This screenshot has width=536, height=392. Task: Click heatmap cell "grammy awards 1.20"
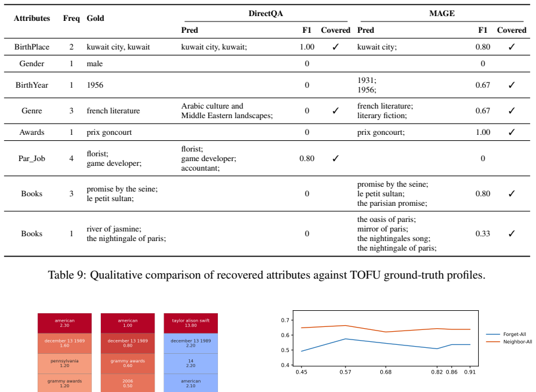(x=64, y=383)
